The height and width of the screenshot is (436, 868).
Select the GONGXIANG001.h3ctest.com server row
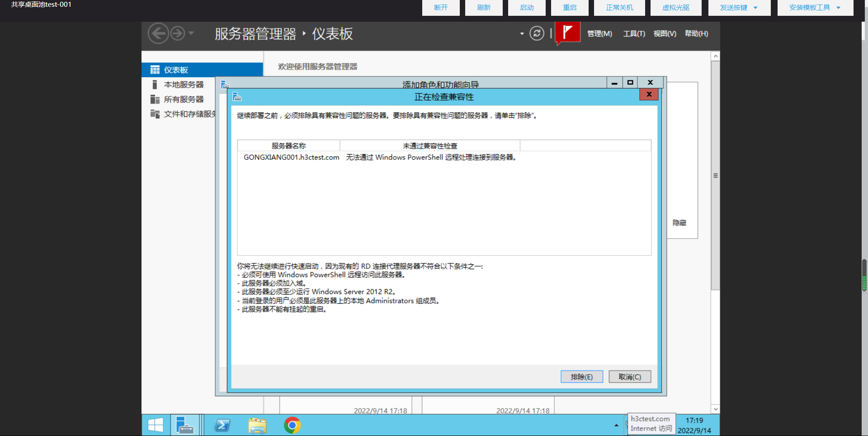[x=444, y=157]
